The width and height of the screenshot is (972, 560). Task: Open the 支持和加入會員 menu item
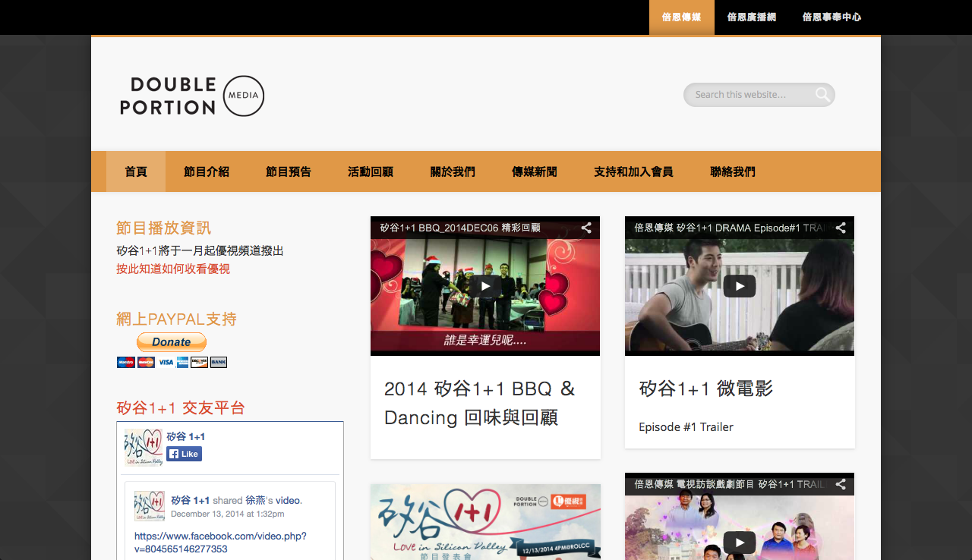[633, 171]
